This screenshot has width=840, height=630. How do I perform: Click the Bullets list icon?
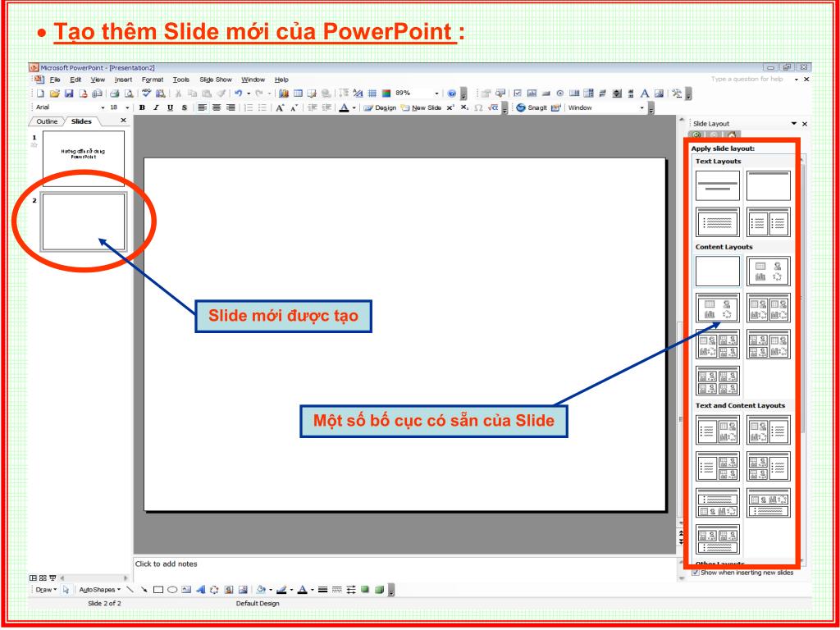(262, 107)
